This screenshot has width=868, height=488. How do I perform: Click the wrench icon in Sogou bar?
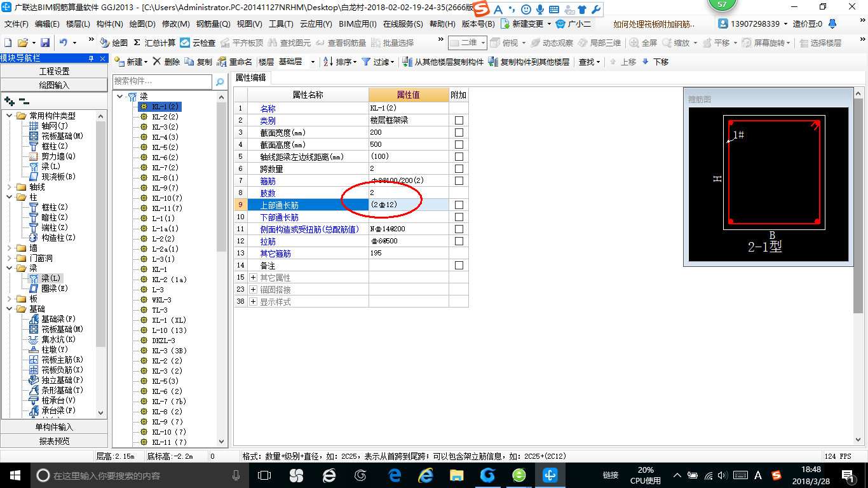coord(595,9)
